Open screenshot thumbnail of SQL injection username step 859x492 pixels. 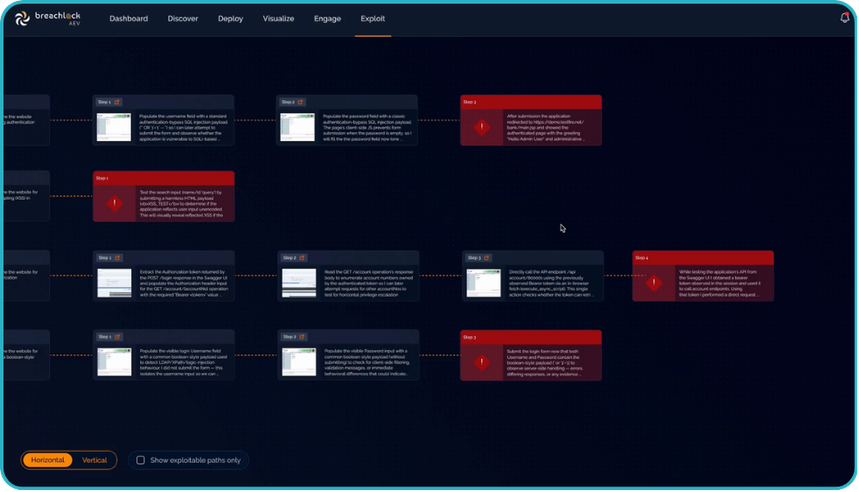click(x=114, y=127)
